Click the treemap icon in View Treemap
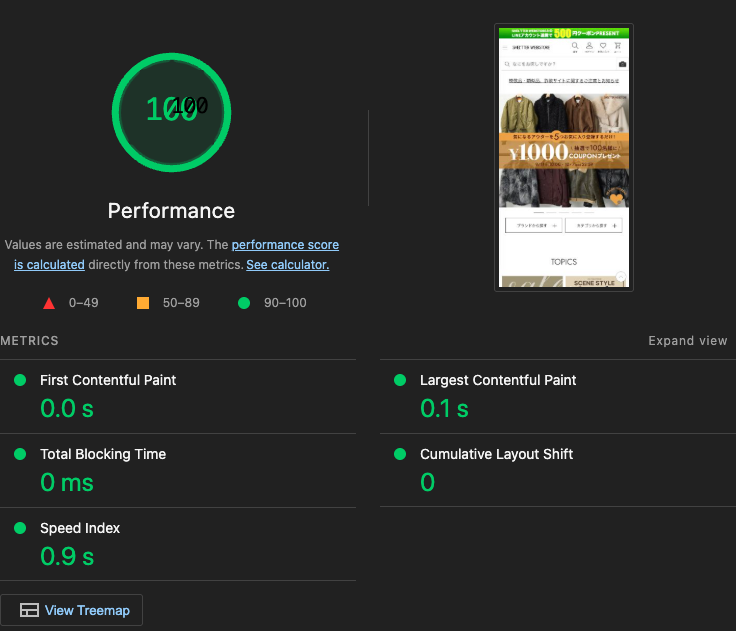The image size is (736, 631). point(29,610)
